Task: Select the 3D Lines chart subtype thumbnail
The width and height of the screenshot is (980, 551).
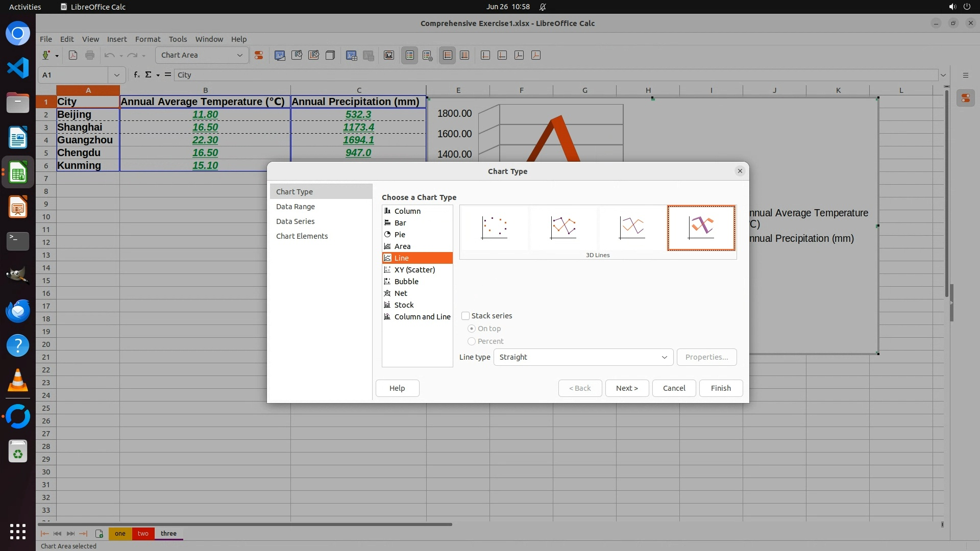Action: pos(701,228)
